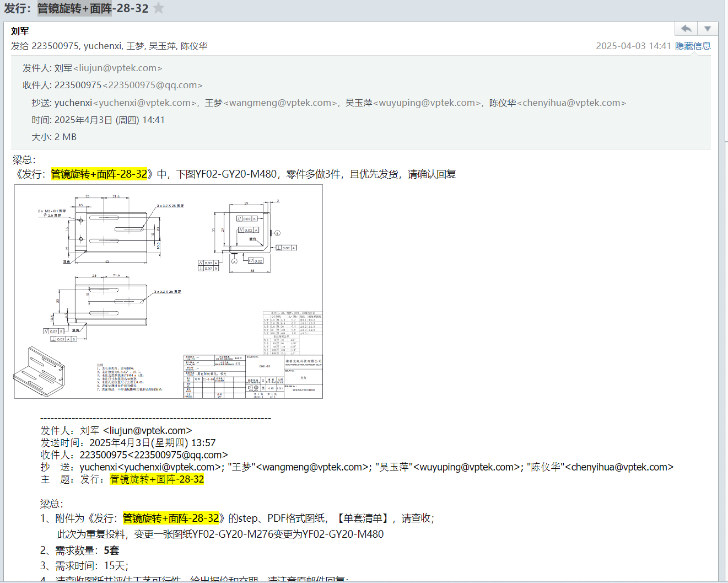Click text 零件多做3件，且优先发货
Viewport: 728px width, 583px height.
(x=342, y=174)
